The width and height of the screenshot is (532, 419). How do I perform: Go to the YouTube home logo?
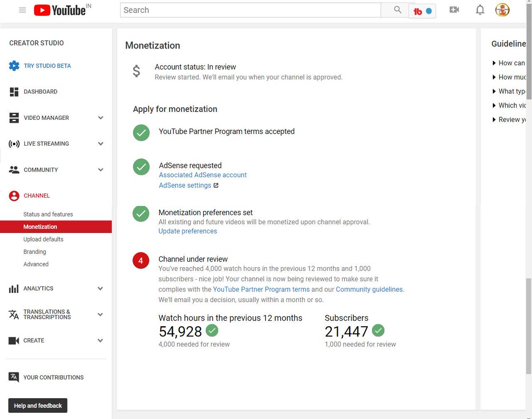[x=60, y=10]
